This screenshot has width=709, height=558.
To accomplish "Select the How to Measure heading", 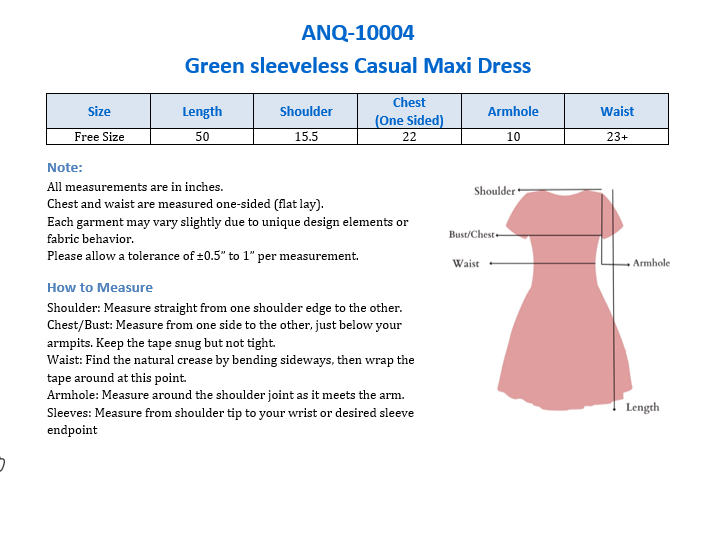I will click(x=86, y=287).
